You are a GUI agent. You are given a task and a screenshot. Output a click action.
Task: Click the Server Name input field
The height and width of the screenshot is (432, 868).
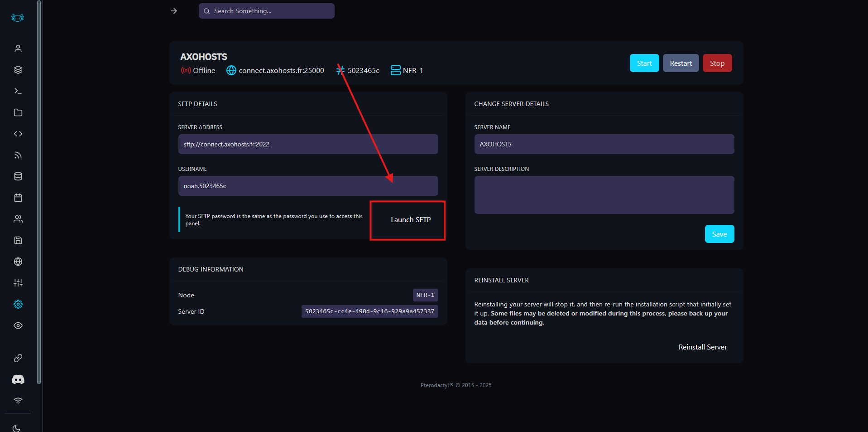(x=604, y=144)
